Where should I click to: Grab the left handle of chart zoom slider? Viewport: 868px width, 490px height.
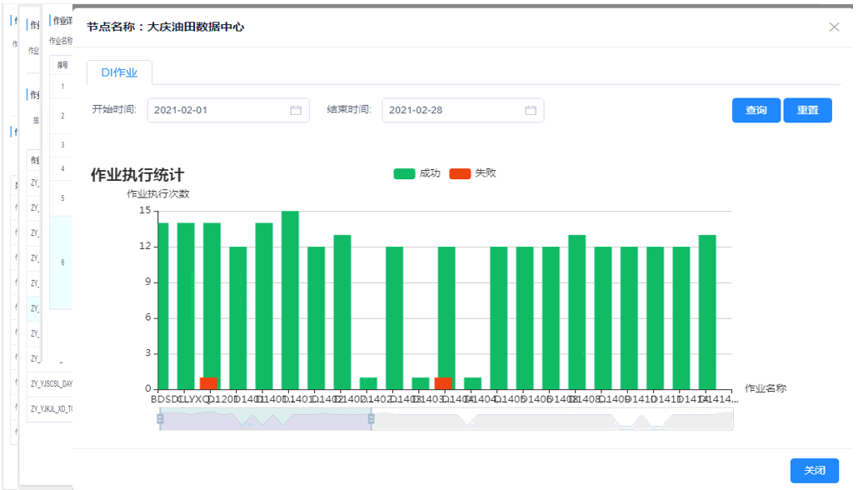pyautogui.click(x=160, y=419)
